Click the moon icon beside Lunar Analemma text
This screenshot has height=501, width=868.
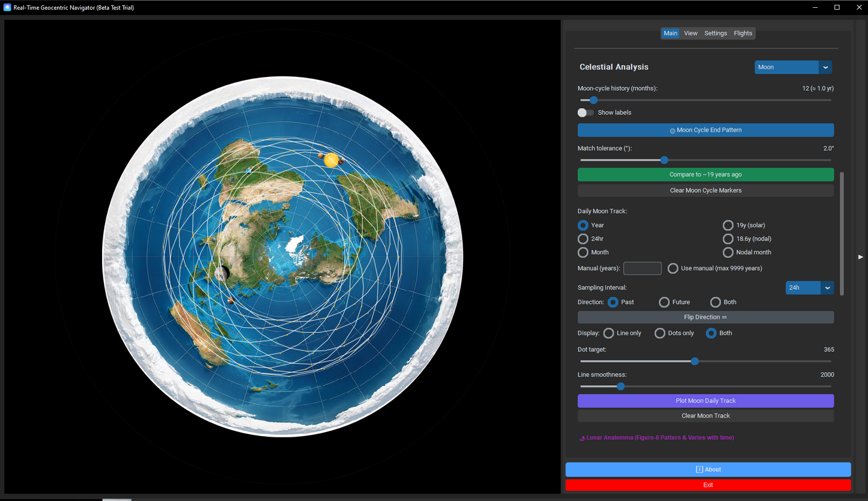coord(581,437)
